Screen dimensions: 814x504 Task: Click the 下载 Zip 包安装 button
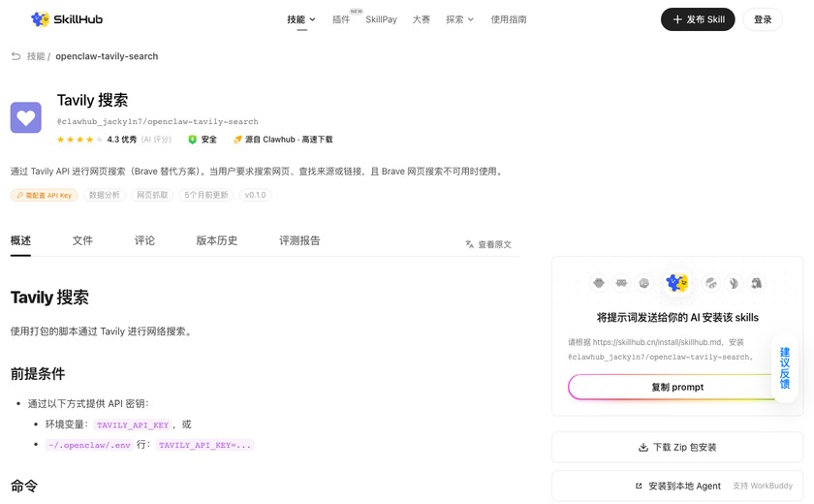[x=677, y=447]
